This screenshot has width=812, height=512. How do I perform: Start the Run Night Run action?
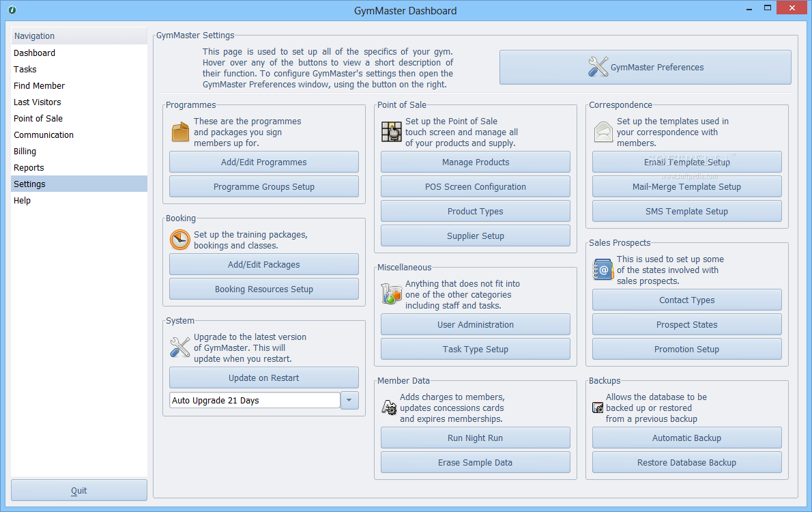pos(476,438)
